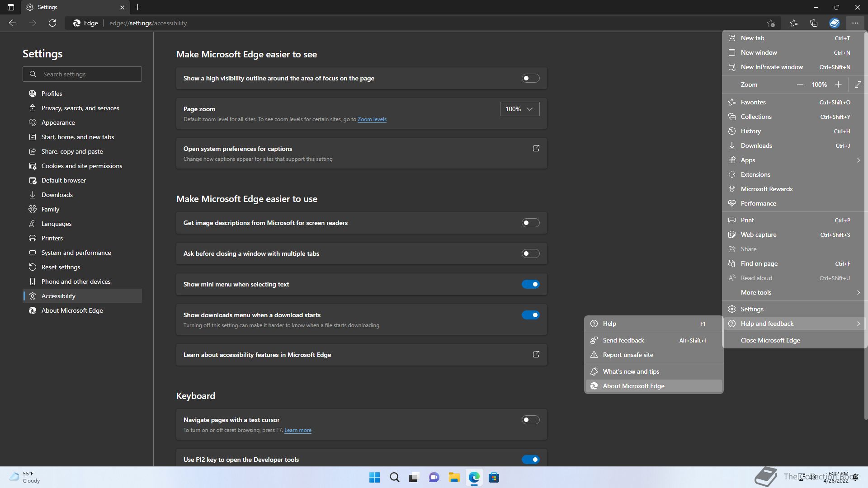This screenshot has height=488, width=868.
Task: Open a new tab with the plus icon
Action: 138,7
